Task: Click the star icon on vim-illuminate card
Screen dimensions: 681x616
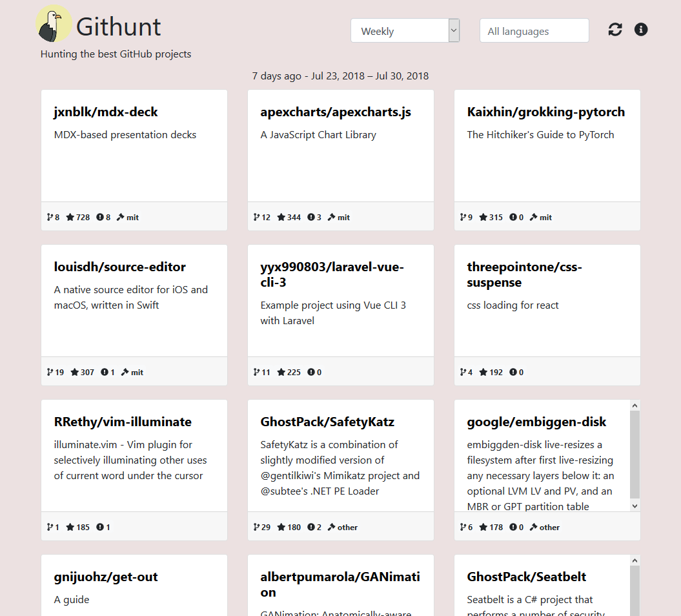Action: (70, 528)
